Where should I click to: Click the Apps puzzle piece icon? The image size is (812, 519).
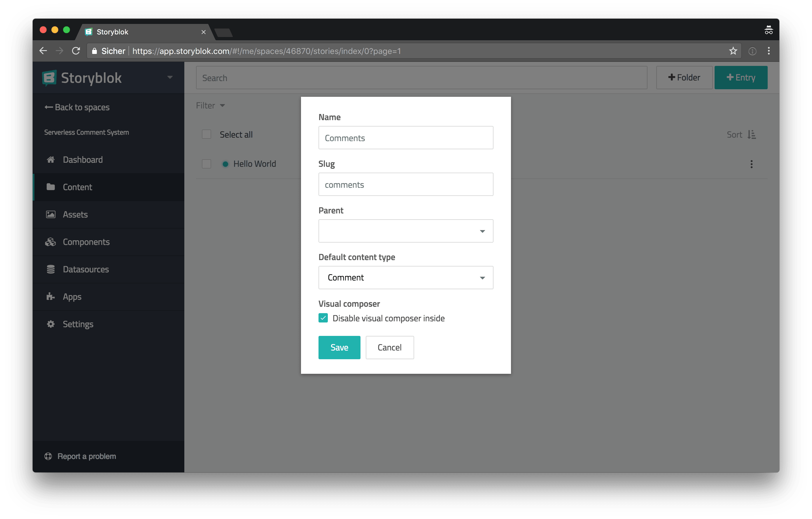[50, 297]
